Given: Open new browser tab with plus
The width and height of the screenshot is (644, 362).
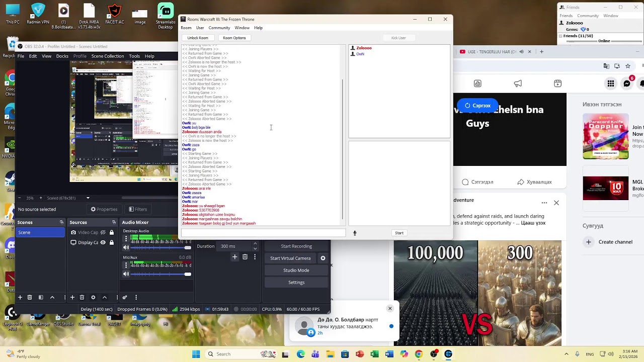Looking at the screenshot, I should tap(541, 51).
